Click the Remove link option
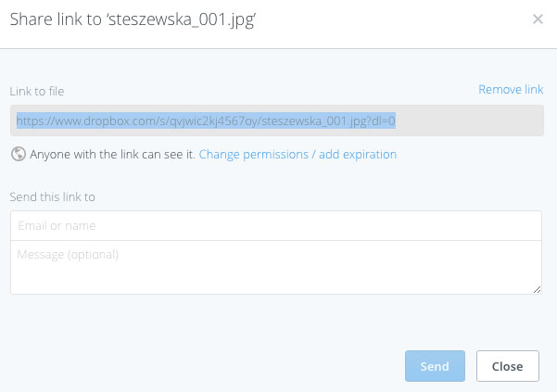The height and width of the screenshot is (392, 557). tap(510, 90)
